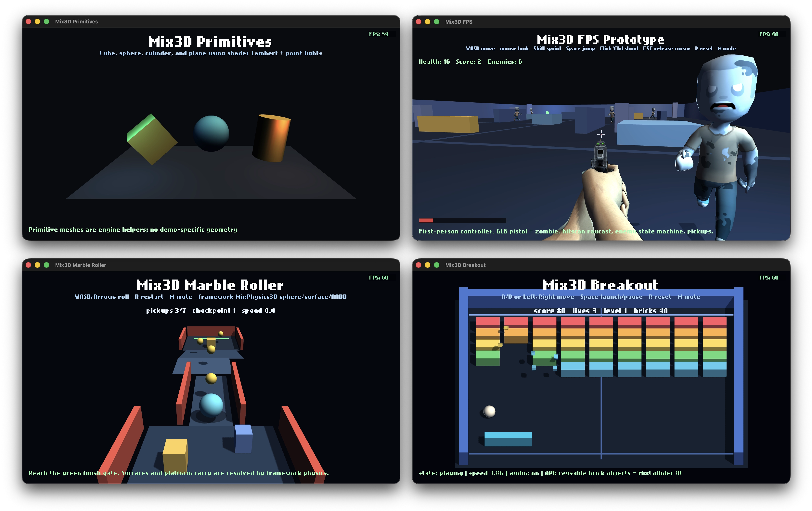Click the 'M mute' hint in Breakout
Viewport: 812px width, 511px height.
click(x=689, y=297)
